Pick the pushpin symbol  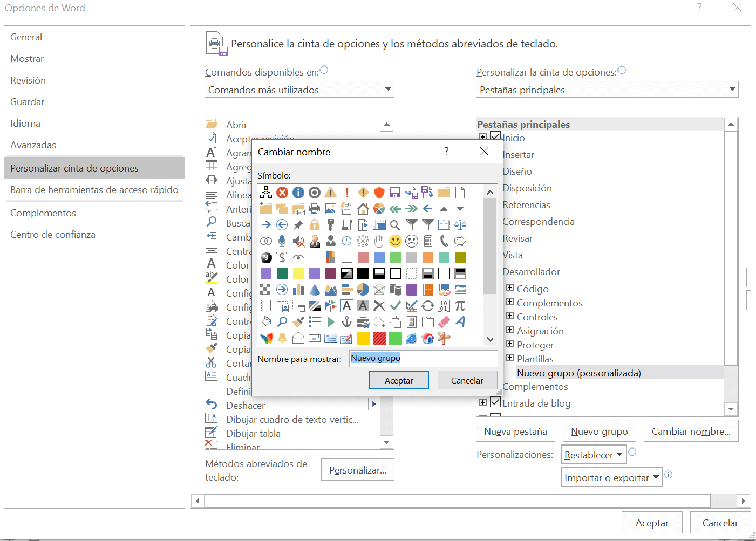(298, 225)
